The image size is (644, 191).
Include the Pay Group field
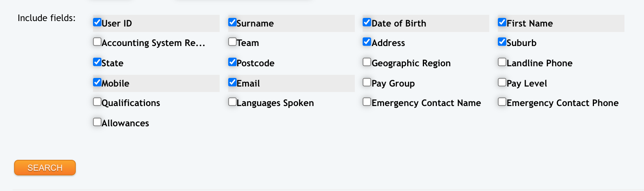(x=367, y=82)
